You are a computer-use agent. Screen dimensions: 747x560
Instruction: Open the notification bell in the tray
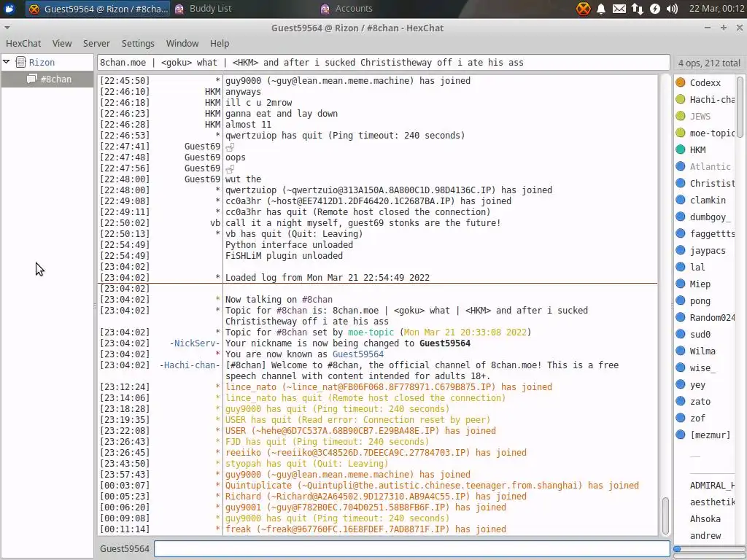tap(601, 9)
